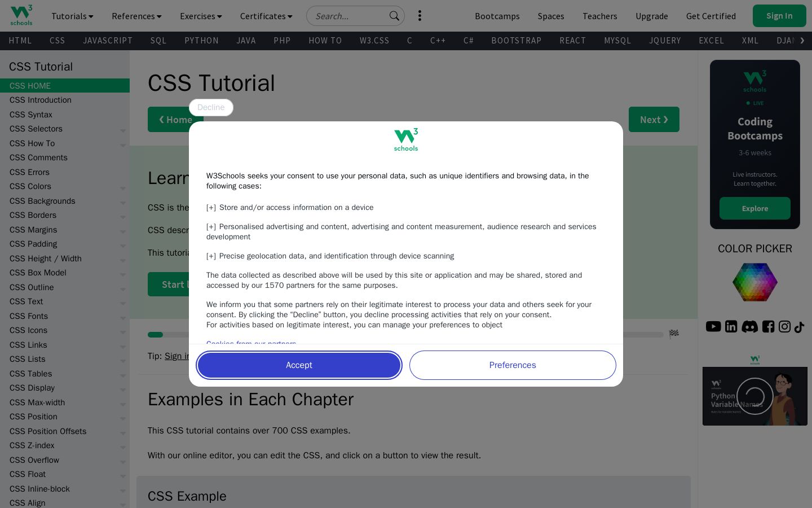Open the References dropdown menu
The image size is (812, 508).
tap(136, 16)
